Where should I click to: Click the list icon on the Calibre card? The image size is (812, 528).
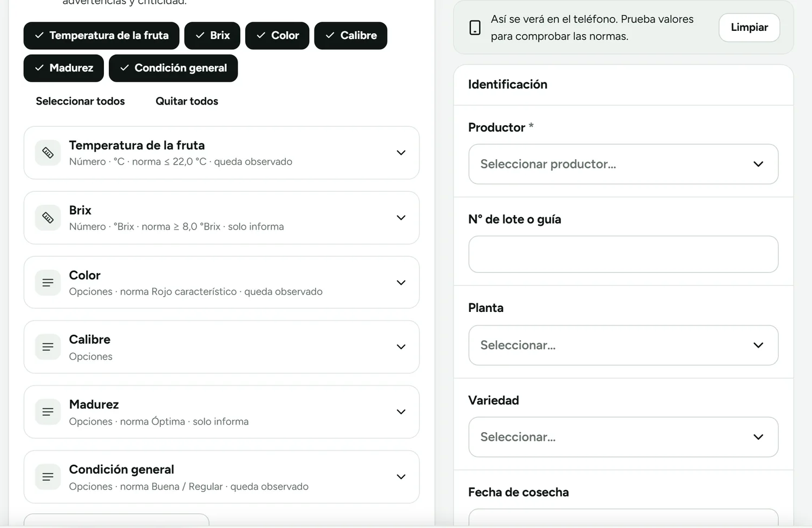tap(48, 347)
